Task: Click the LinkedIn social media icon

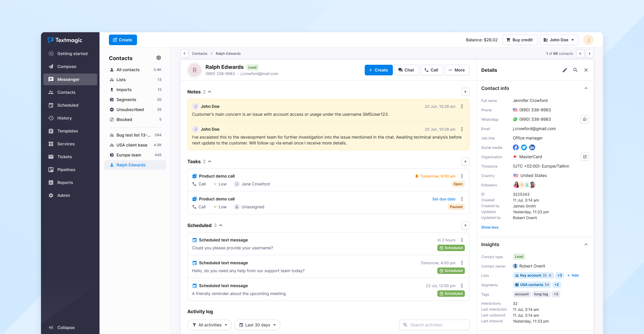Action: click(532, 147)
